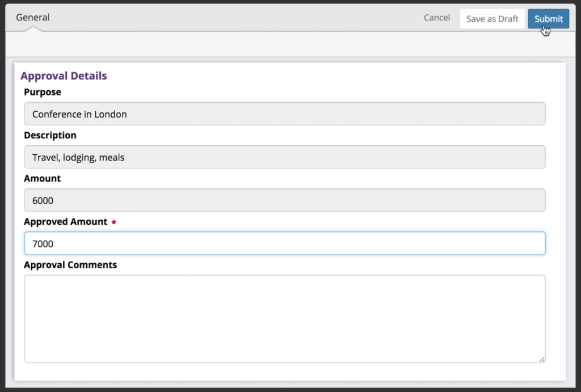
Task: Select the Purpose field showing Conference in London
Action: 284,113
